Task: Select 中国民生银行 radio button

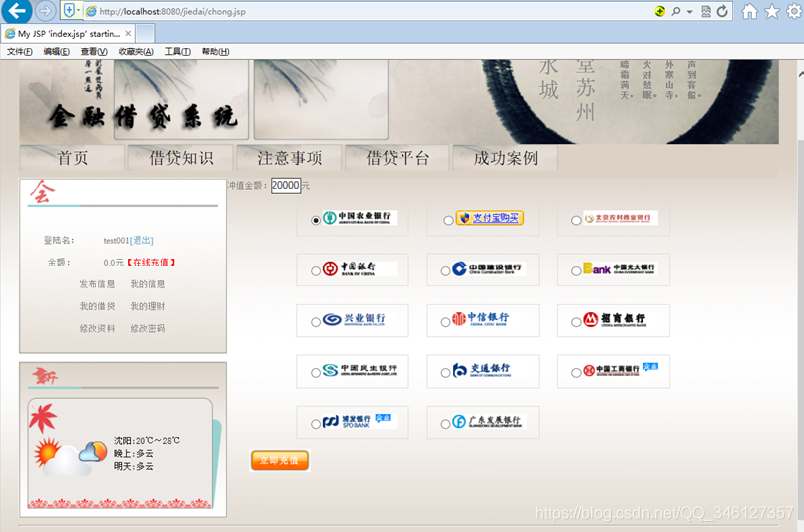Action: pos(316,373)
